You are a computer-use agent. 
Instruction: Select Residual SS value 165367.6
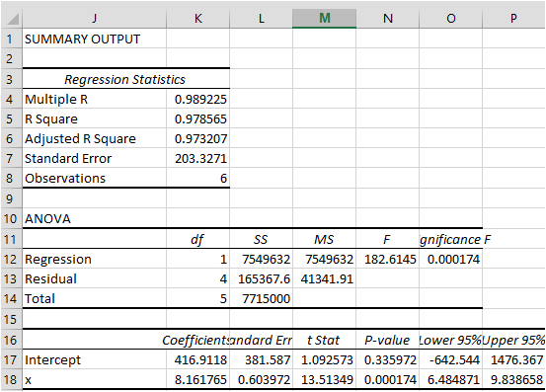coord(262,278)
